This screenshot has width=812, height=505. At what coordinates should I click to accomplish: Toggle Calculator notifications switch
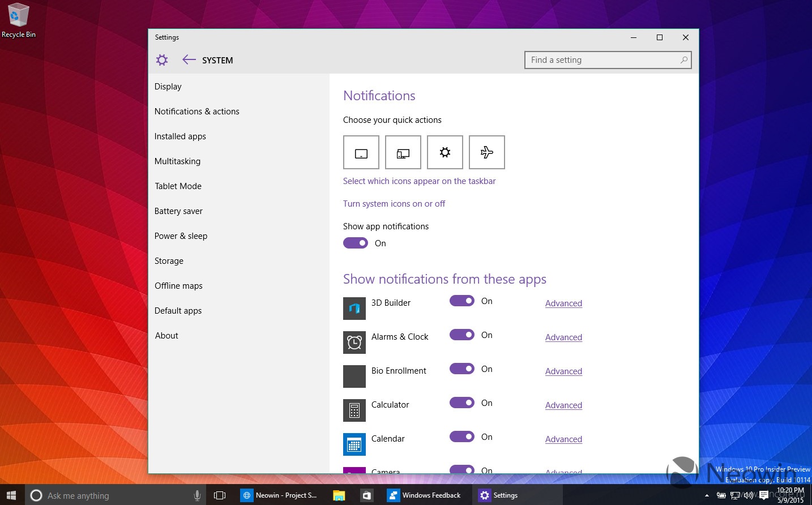click(x=462, y=403)
